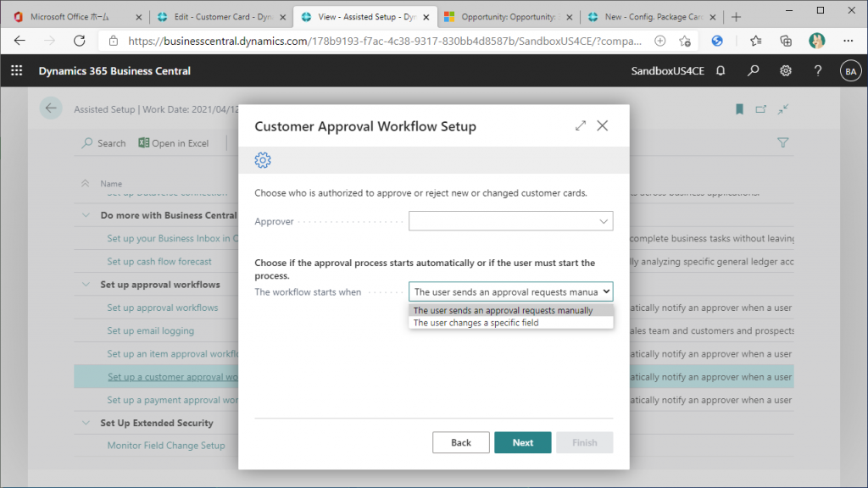
Task: Open browser collections
Action: point(786,41)
